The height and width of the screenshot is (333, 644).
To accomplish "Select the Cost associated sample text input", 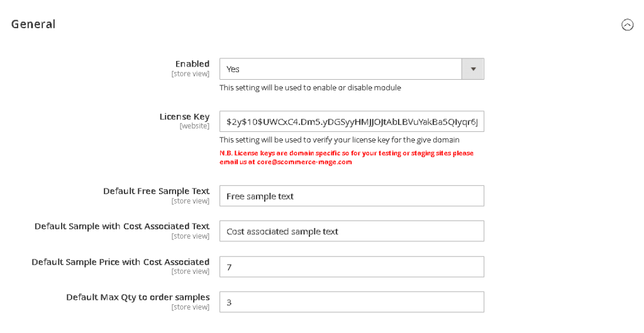I will tap(352, 231).
